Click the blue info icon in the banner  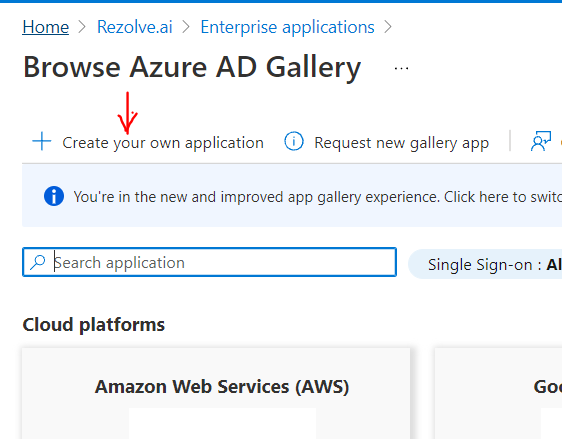click(54, 196)
